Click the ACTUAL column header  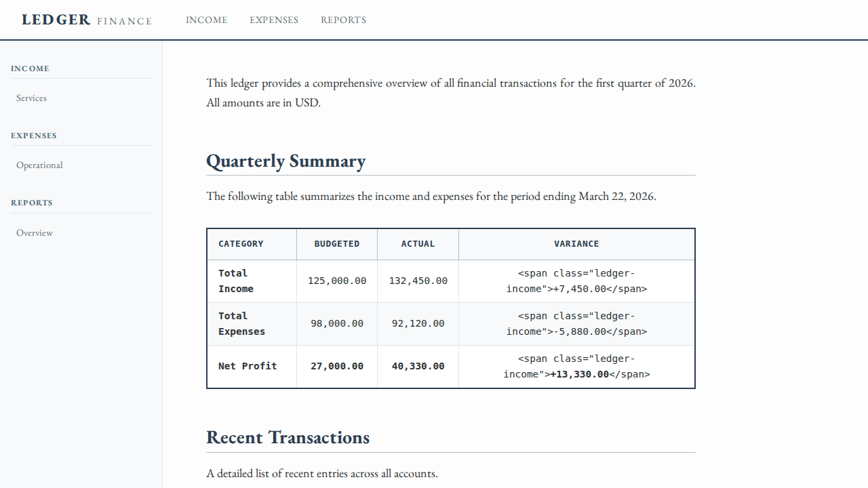pyautogui.click(x=418, y=243)
